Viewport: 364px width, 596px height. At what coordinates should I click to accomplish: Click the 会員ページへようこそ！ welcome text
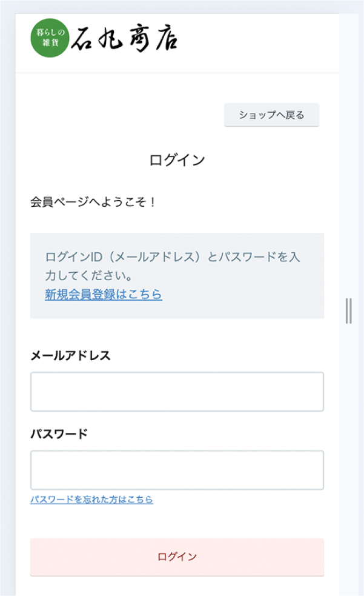coord(94,202)
